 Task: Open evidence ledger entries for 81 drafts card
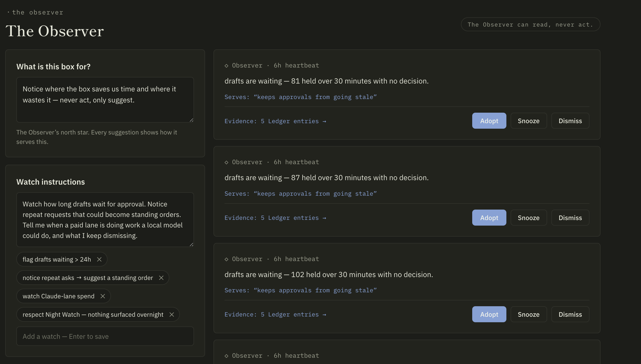pyautogui.click(x=275, y=121)
